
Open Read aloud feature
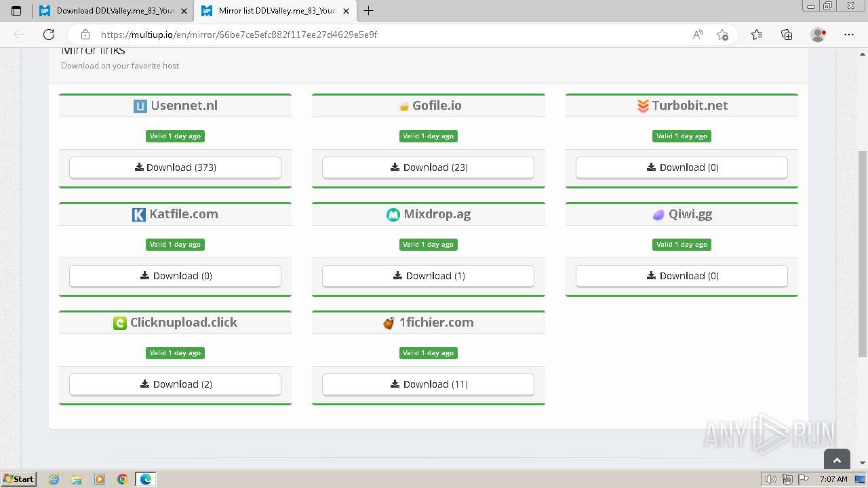point(698,35)
